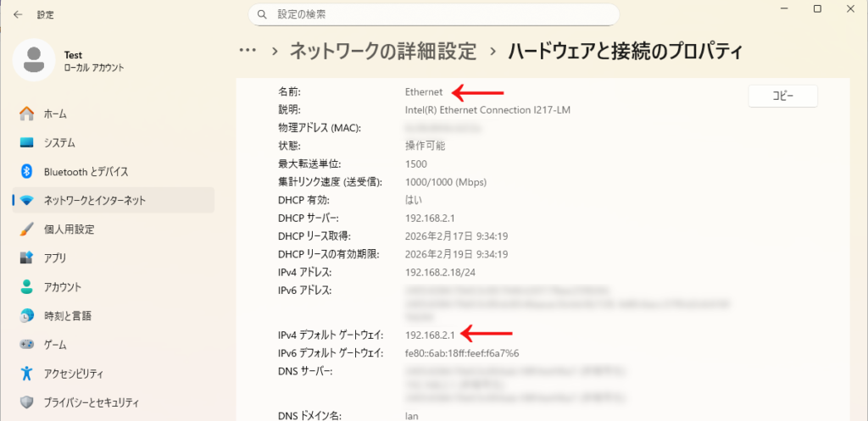The image size is (868, 421).
Task: Click the Accounts person icon
Action: tap(26, 286)
